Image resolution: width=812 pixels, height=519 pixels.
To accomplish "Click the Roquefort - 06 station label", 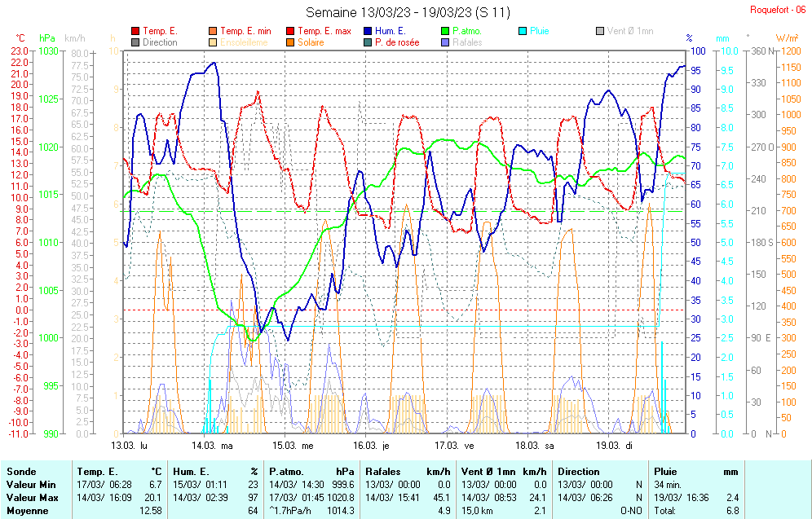I will [778, 10].
